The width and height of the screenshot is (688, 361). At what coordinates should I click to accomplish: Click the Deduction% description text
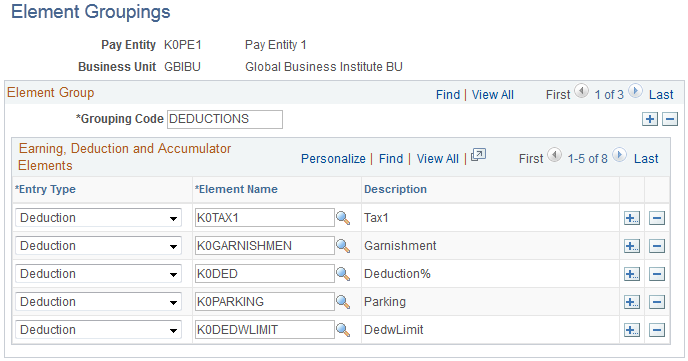click(397, 274)
